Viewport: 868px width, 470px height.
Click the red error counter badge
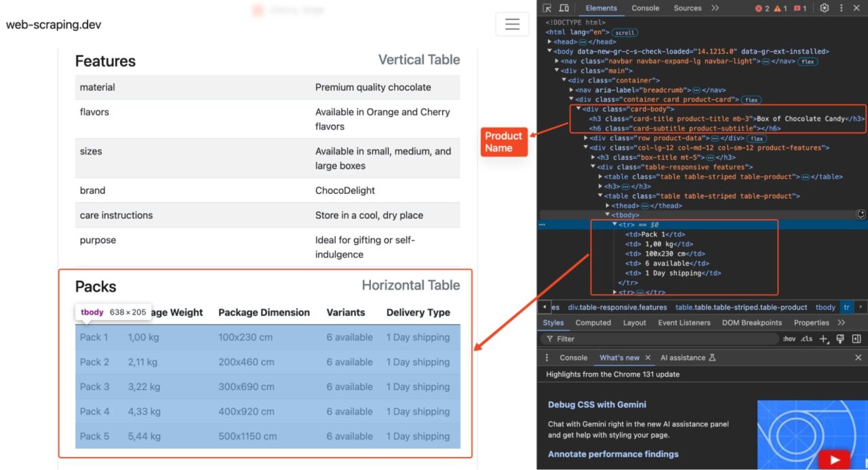point(759,8)
